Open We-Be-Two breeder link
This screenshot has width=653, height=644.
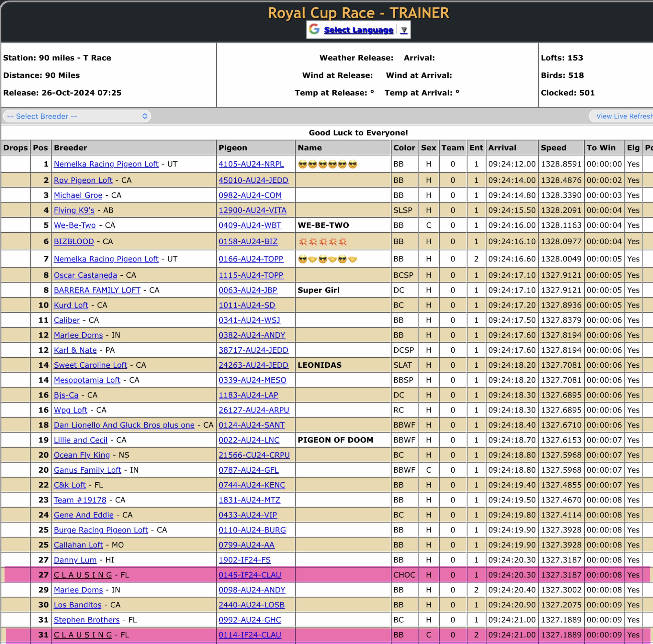(75, 225)
